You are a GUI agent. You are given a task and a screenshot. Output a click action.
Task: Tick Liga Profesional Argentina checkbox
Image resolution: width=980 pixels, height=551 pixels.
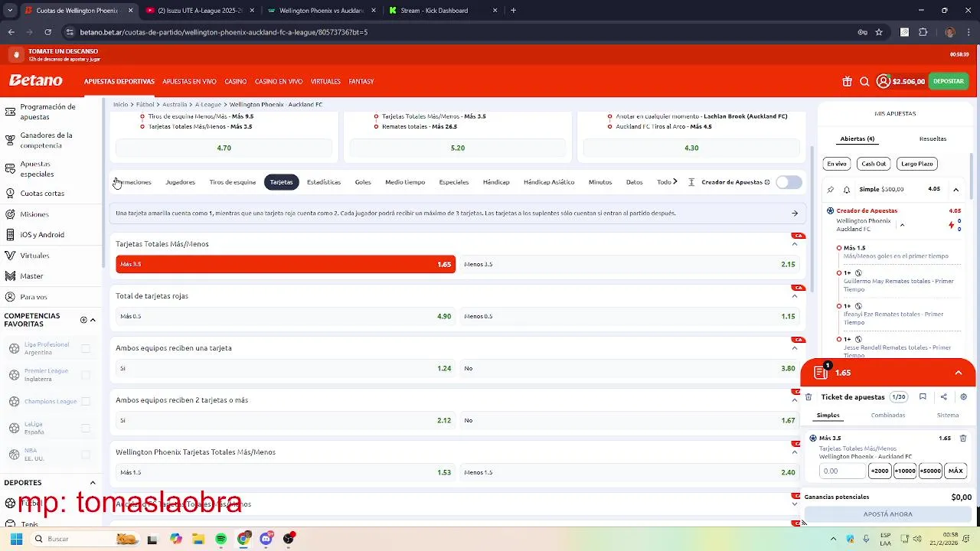tap(86, 348)
